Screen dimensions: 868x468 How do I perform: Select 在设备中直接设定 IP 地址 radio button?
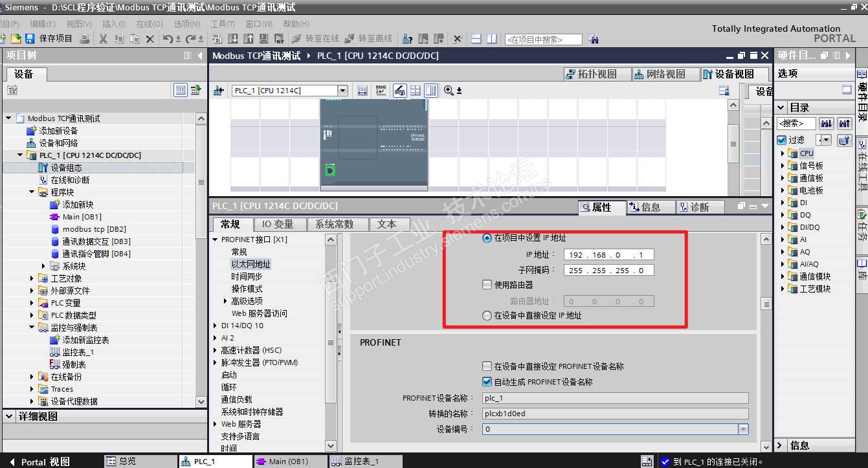click(x=487, y=316)
